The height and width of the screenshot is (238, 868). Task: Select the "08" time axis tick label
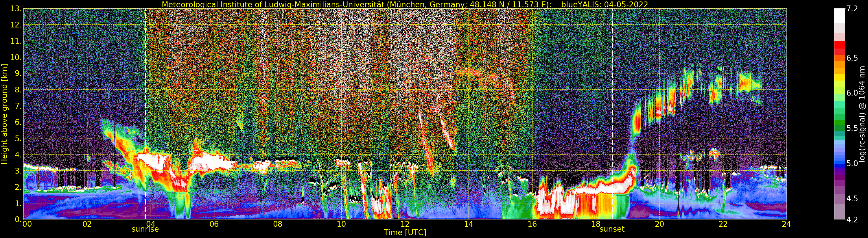(x=278, y=224)
